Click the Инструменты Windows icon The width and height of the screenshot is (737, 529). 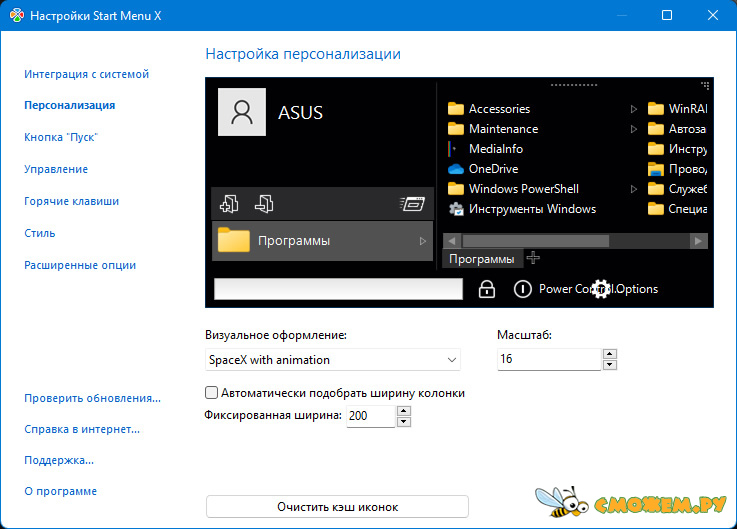[x=456, y=209]
